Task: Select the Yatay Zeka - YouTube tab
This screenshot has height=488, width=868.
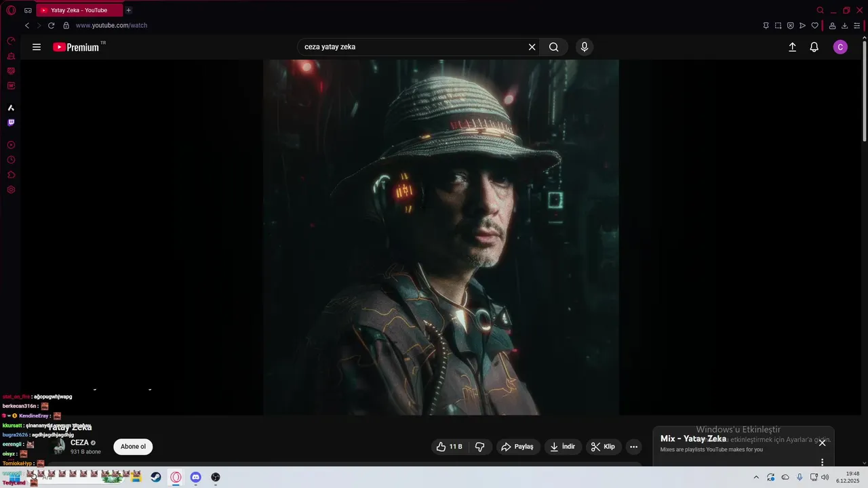Action: click(x=79, y=10)
